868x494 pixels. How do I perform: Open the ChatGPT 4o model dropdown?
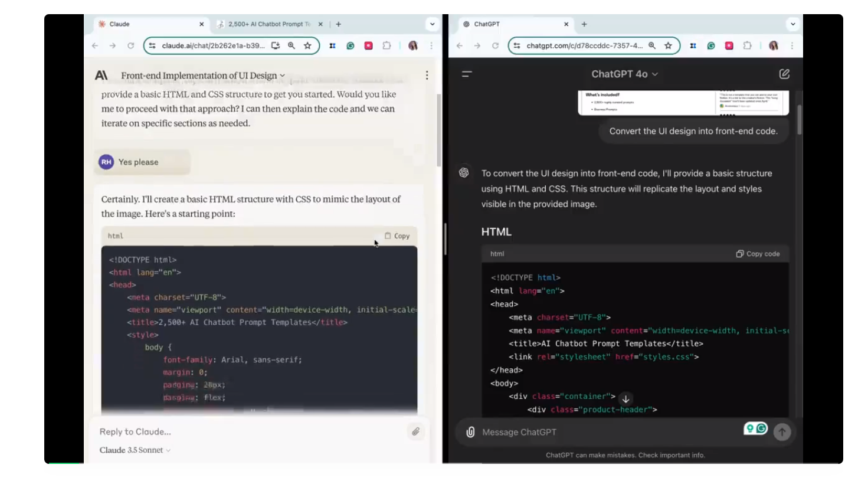(x=625, y=74)
